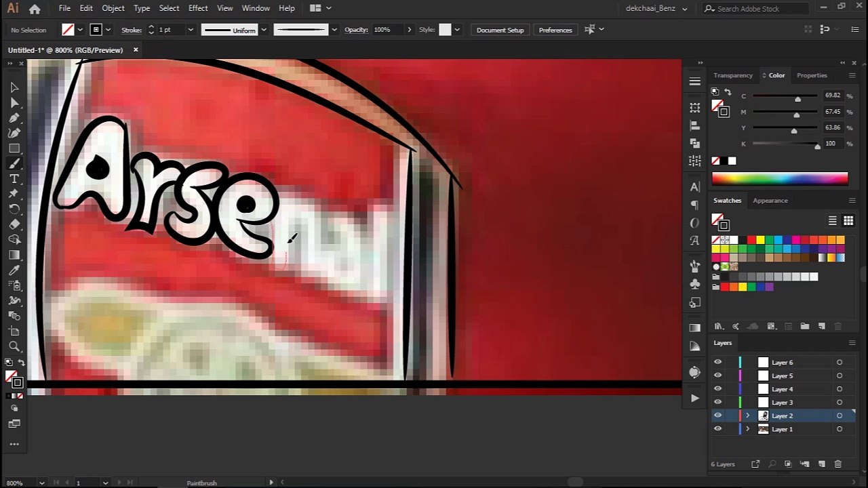Screen dimensions: 868x488
Task: Create new layer in Layers panel
Action: 821,464
